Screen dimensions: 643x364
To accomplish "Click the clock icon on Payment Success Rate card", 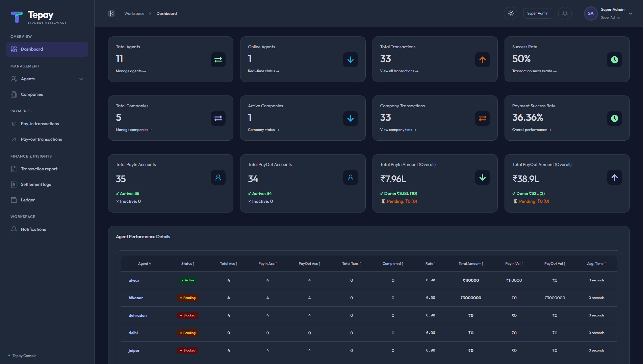I will (615, 118).
